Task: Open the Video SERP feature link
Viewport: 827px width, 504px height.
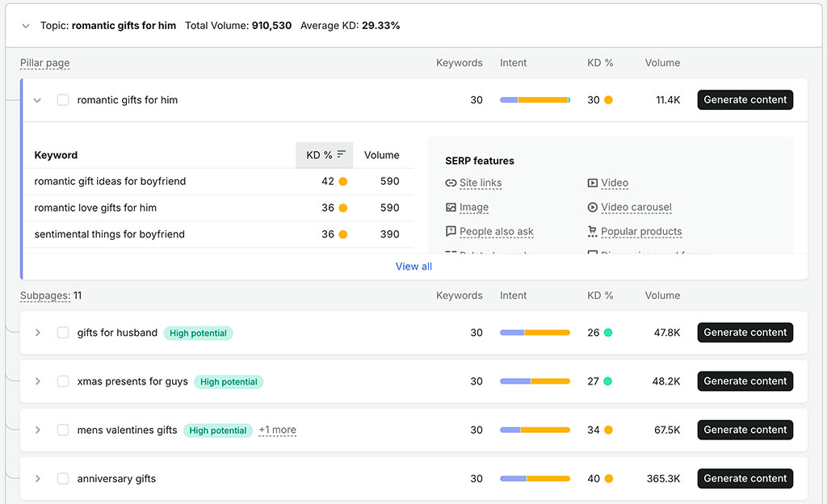Action: (x=615, y=183)
